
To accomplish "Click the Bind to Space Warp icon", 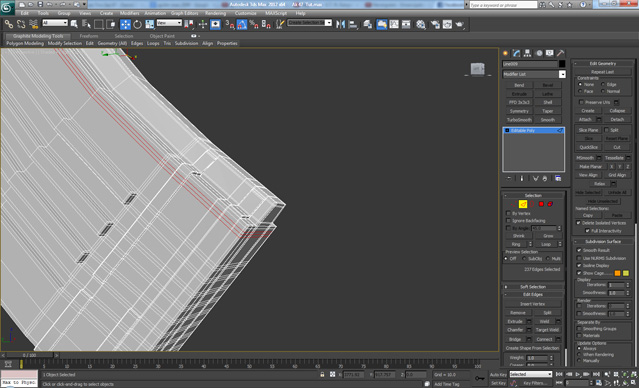I will click(x=33, y=24).
